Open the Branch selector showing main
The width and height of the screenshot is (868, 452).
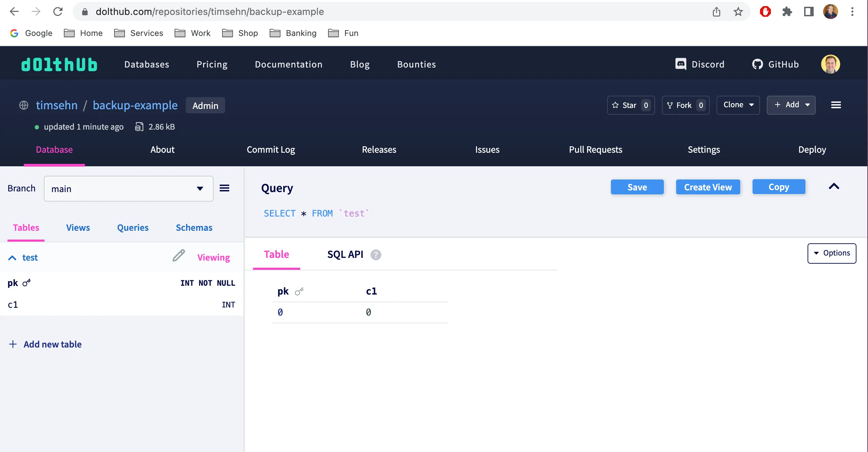[x=129, y=189]
